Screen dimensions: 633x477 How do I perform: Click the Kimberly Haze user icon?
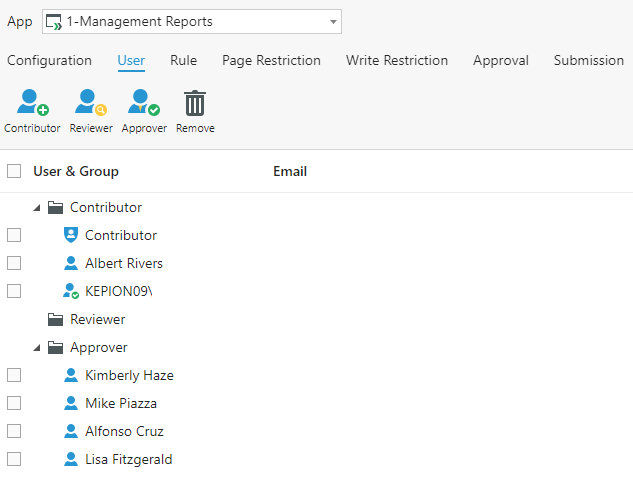coord(71,375)
